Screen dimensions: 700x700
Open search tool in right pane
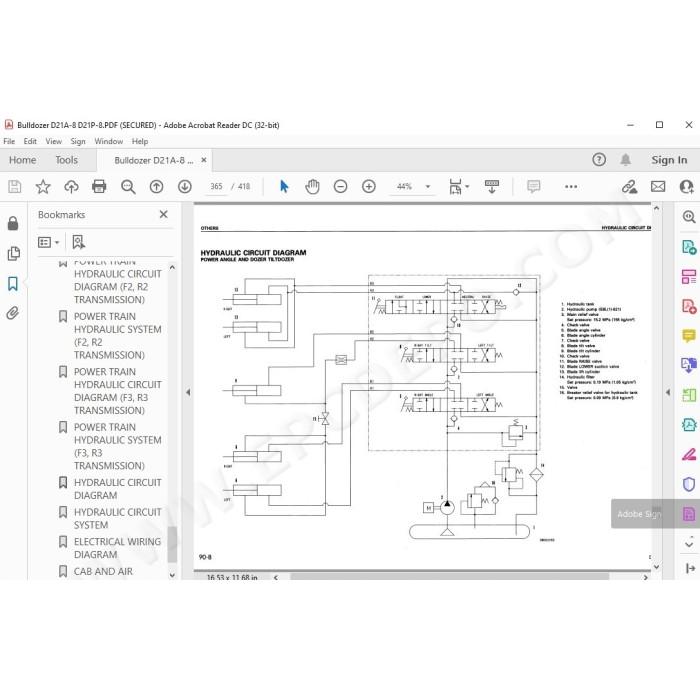coord(689,217)
